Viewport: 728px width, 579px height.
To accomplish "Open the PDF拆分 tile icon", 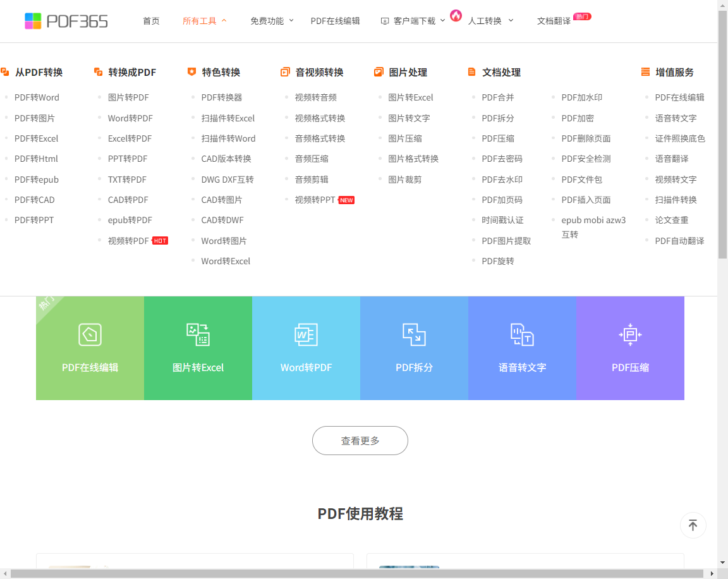I will pos(414,335).
